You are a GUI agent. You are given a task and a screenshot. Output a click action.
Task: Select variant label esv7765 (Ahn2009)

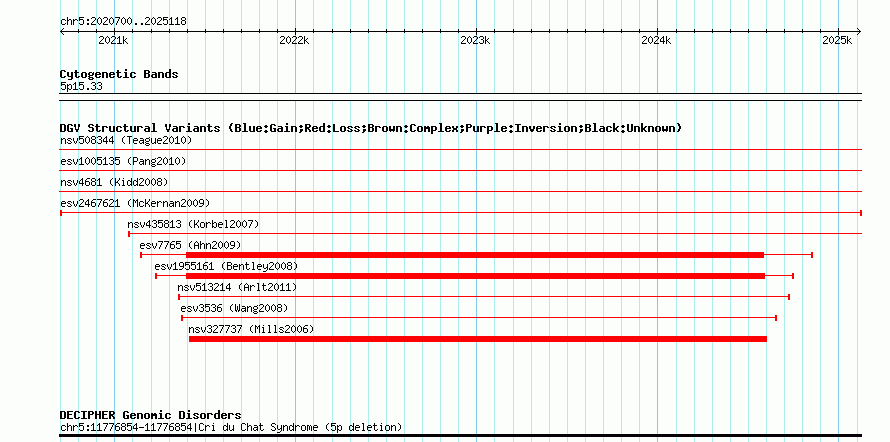(190, 245)
